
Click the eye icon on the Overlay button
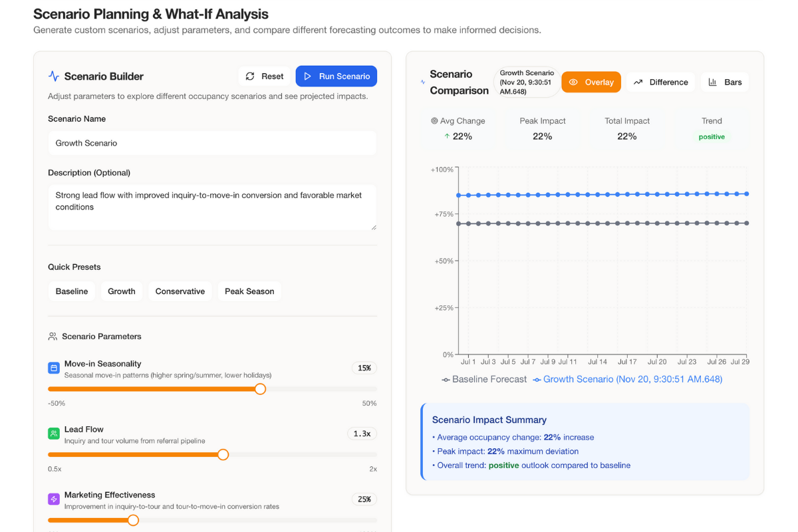click(x=572, y=82)
